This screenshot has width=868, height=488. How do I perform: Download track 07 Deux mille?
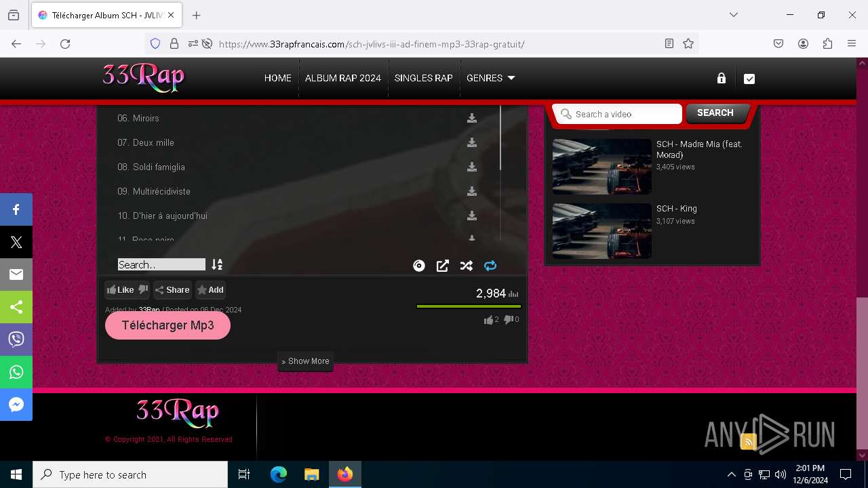(x=471, y=142)
